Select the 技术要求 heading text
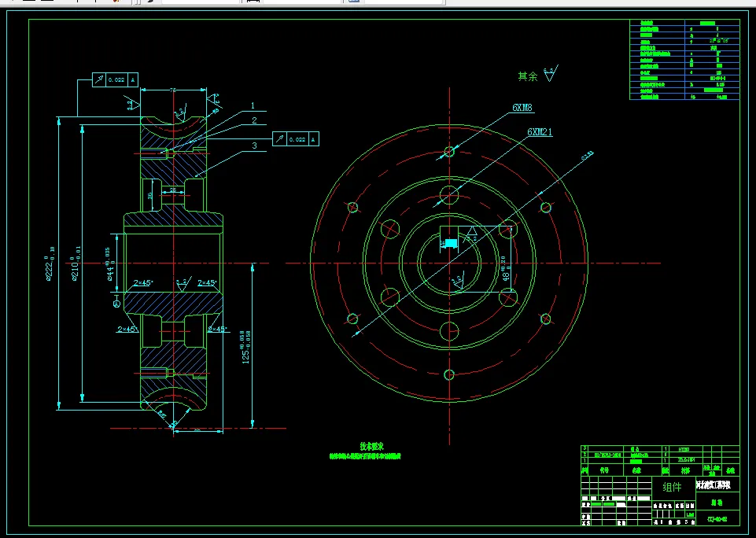 tap(372, 447)
